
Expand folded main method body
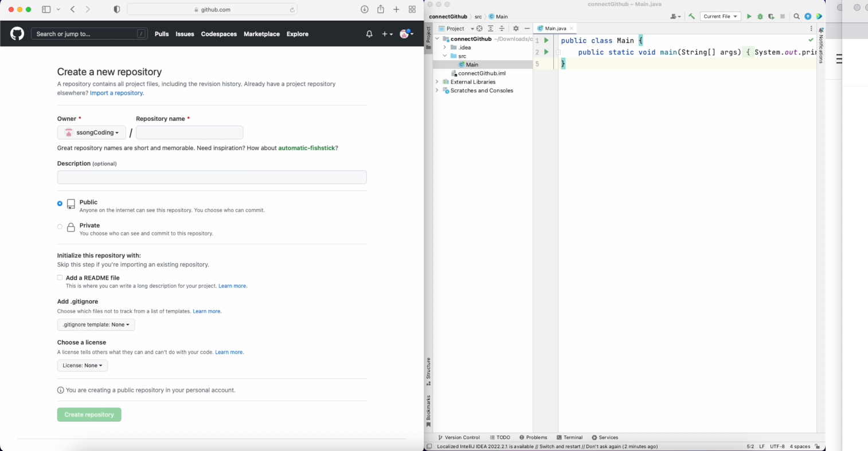tap(558, 52)
